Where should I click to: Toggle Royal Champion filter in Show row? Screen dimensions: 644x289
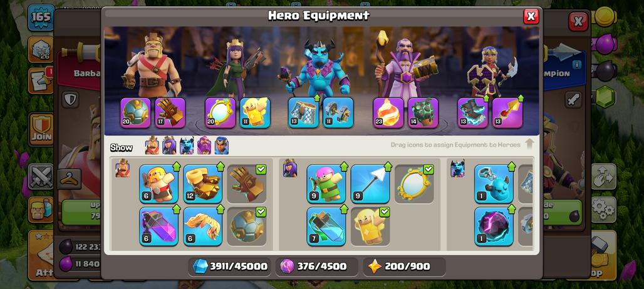click(x=222, y=146)
